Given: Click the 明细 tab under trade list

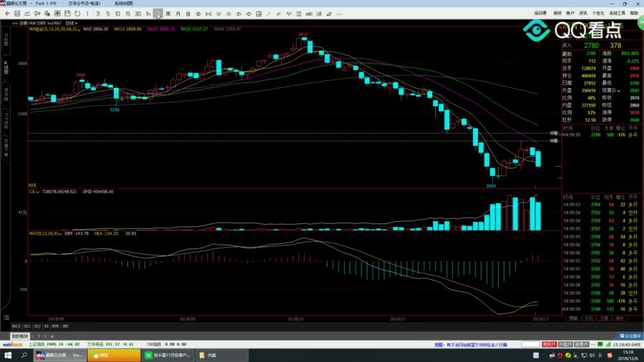Looking at the screenshot, I should point(572,318).
